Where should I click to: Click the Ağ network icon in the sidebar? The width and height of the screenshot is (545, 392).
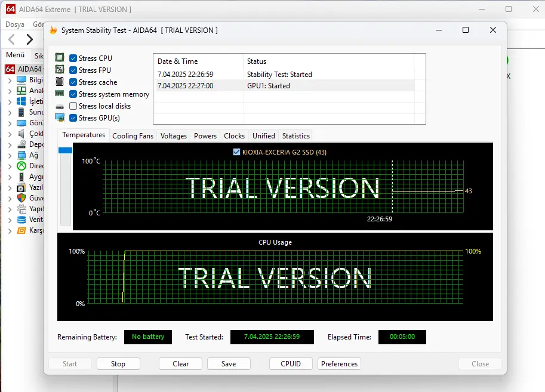[x=21, y=155]
